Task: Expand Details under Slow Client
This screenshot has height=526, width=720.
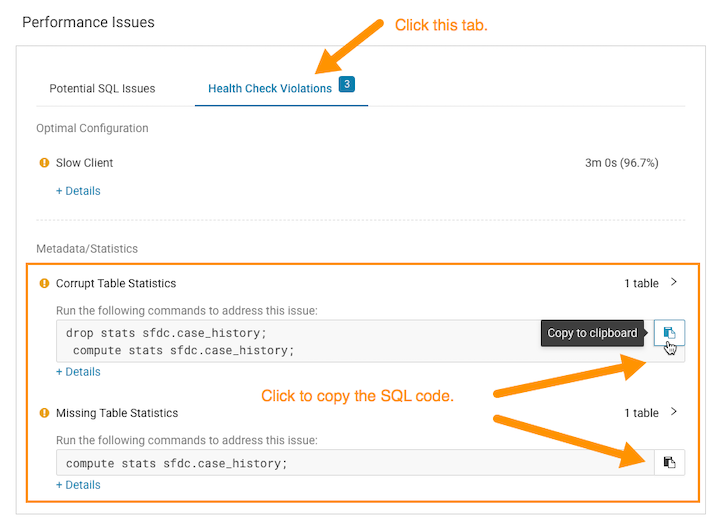Action: tap(78, 191)
